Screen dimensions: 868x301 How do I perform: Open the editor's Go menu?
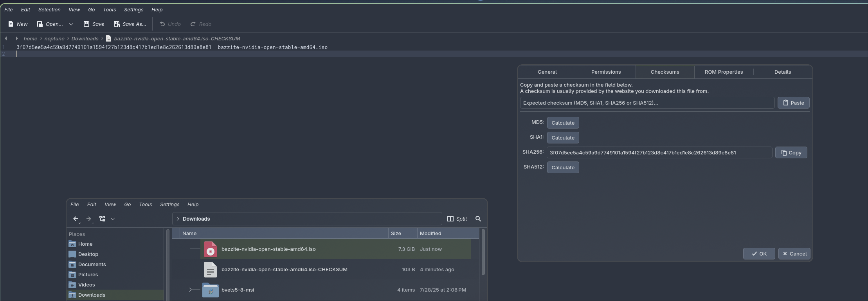(x=92, y=9)
